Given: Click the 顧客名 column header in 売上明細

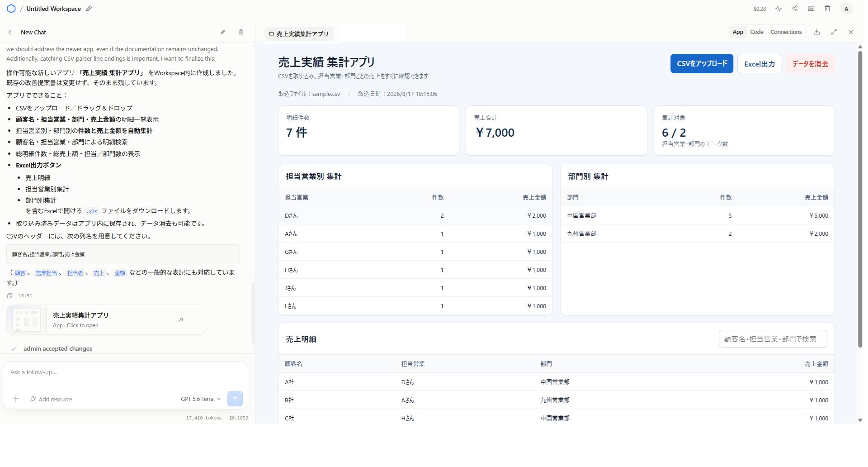Looking at the screenshot, I should point(293,364).
